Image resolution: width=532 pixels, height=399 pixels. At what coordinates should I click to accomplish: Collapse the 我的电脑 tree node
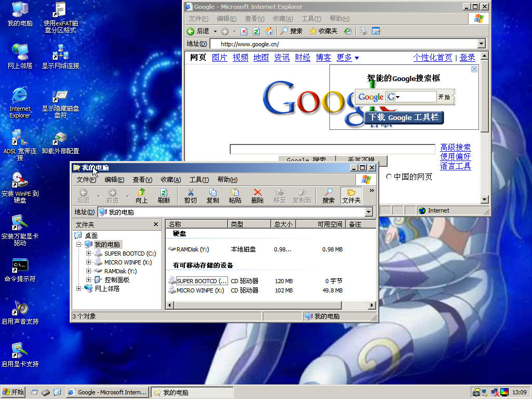point(79,245)
